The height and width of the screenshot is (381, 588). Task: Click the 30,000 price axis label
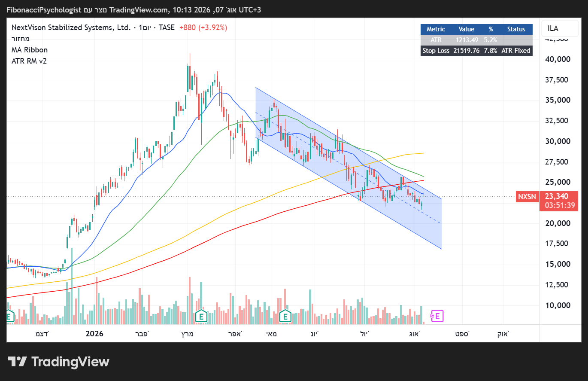click(x=557, y=141)
